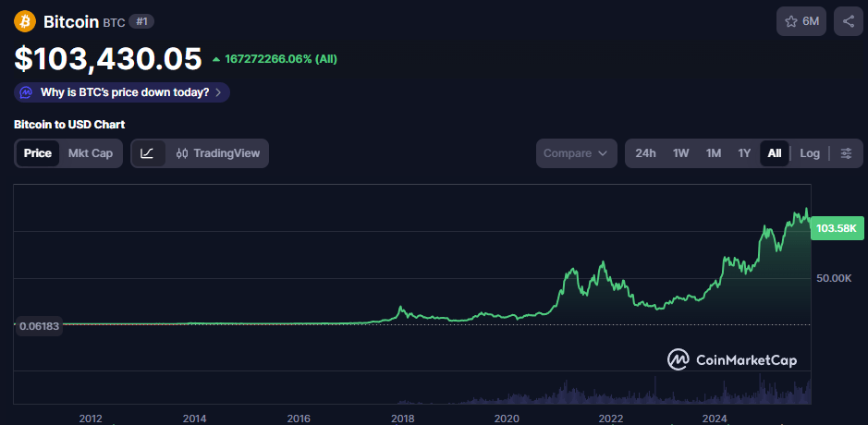Click the 103.58K current price label
Viewport: 868px width, 425px height.
[837, 228]
